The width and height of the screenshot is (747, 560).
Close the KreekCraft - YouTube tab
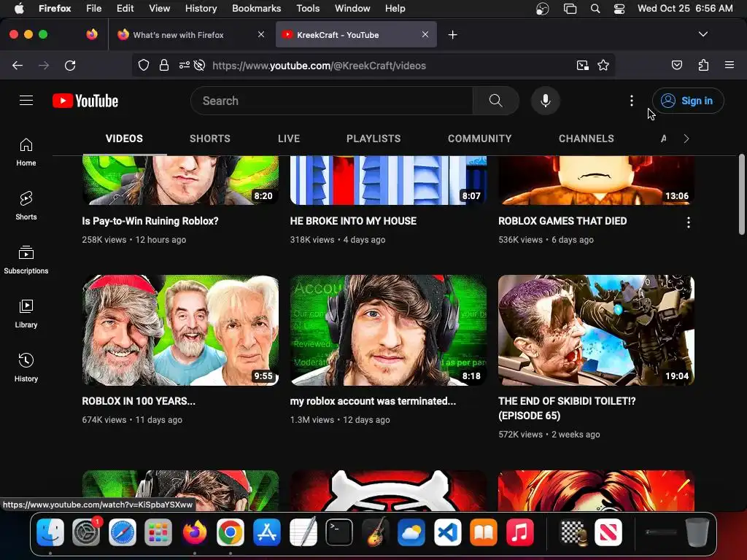point(425,34)
